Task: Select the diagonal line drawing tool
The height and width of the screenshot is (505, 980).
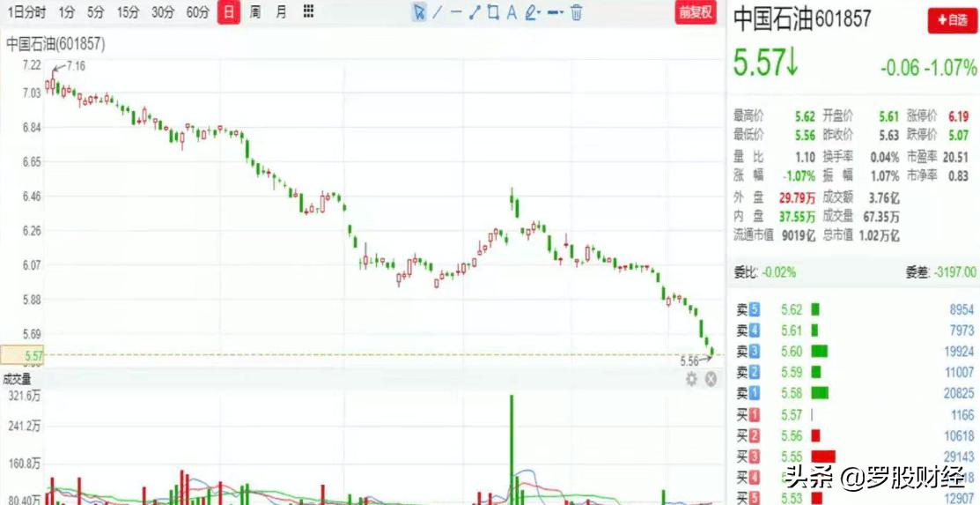Action: pyautogui.click(x=437, y=11)
